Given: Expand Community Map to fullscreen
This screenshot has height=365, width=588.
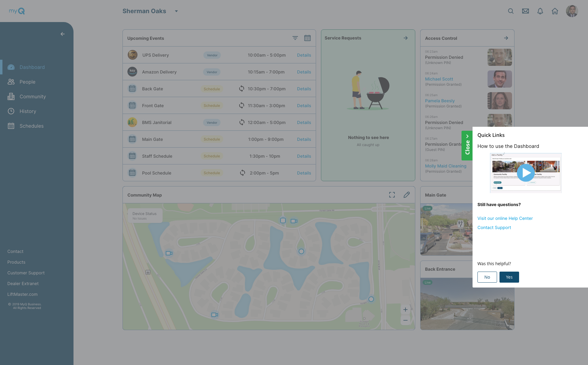Looking at the screenshot, I should [392, 195].
